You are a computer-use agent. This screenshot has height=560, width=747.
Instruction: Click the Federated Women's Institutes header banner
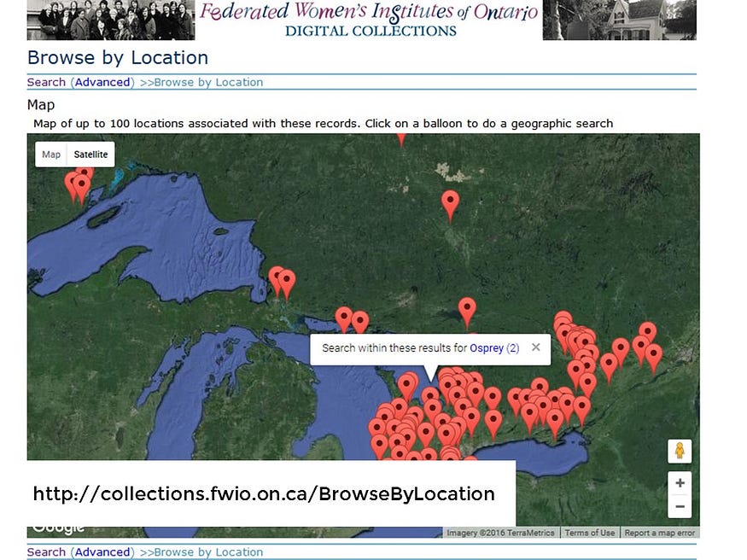click(x=369, y=20)
